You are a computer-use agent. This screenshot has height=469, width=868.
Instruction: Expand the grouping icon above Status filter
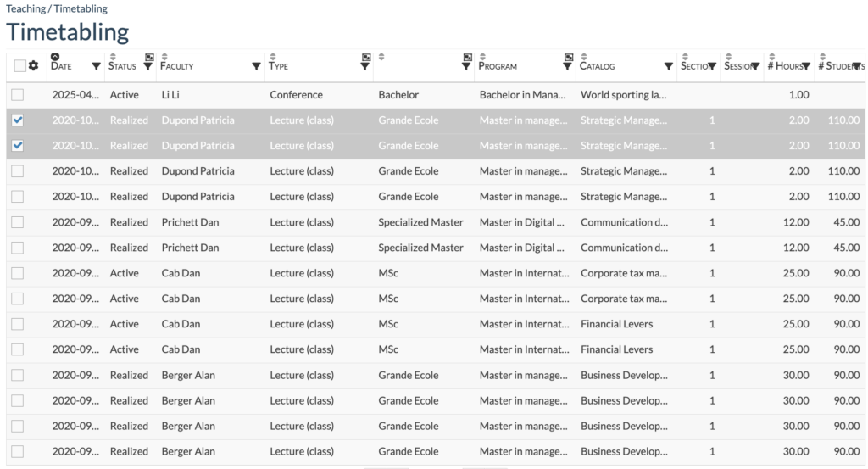click(x=149, y=57)
